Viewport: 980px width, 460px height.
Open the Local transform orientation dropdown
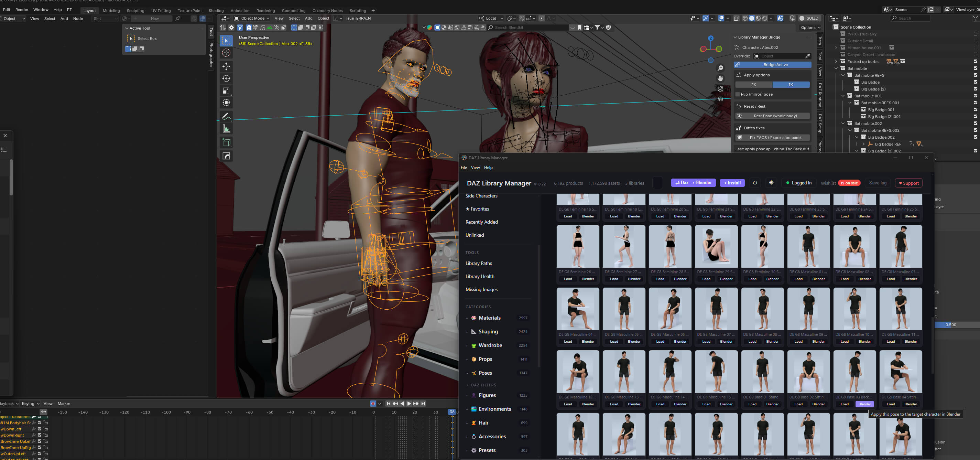[x=491, y=18]
